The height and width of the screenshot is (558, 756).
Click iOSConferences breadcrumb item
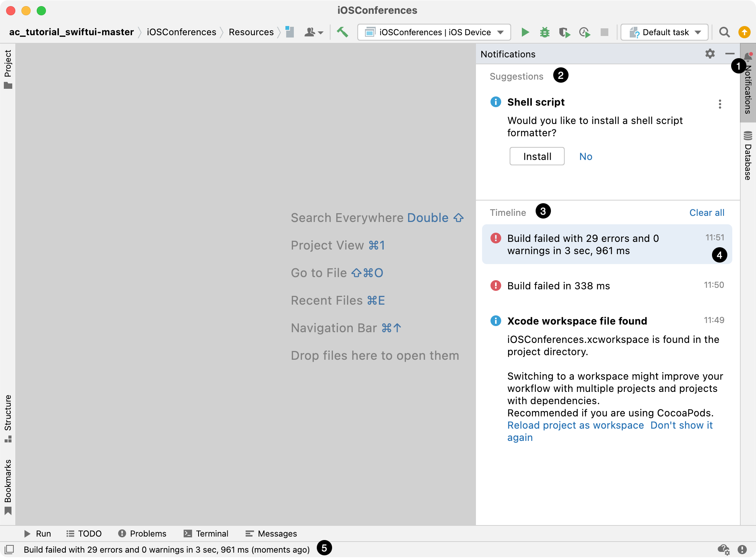pos(181,32)
